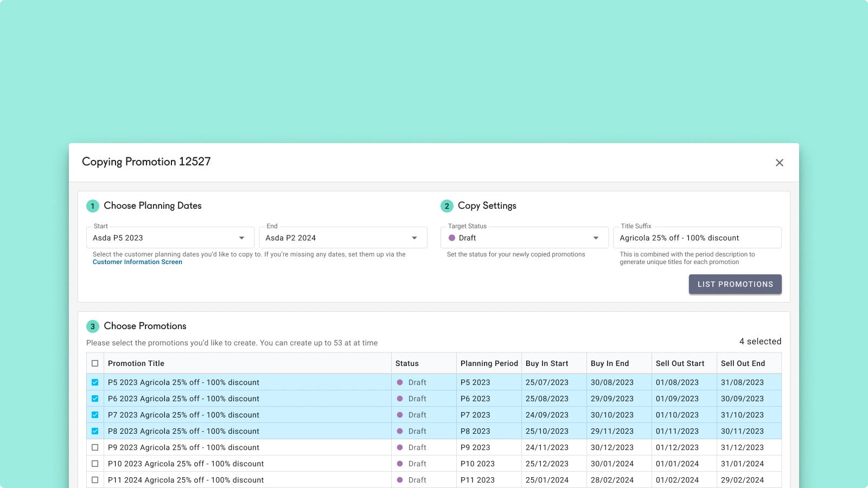Click the step 2 Copy Settings badge

(447, 206)
